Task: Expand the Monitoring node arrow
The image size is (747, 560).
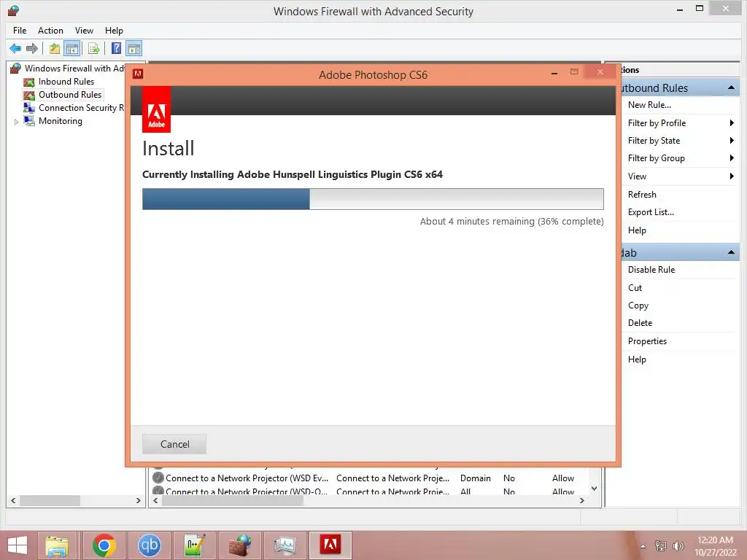Action: pos(16,122)
